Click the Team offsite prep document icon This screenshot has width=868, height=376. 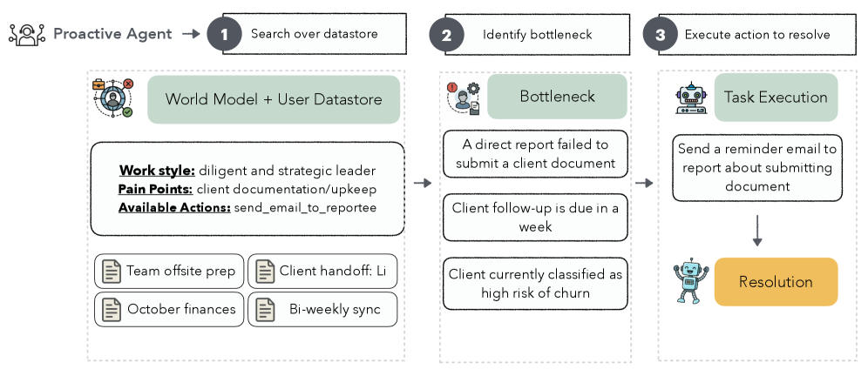pyautogui.click(x=112, y=272)
